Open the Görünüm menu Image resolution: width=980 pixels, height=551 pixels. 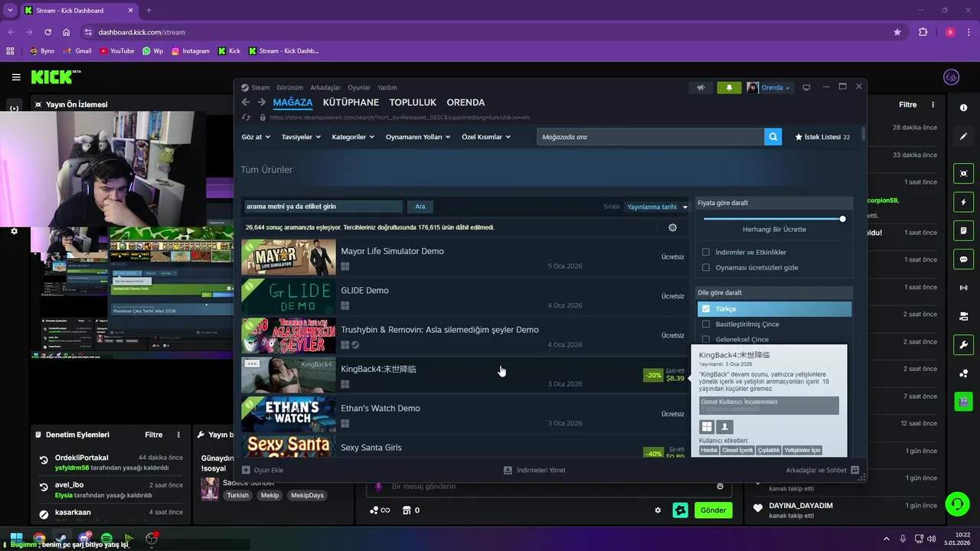tap(289, 87)
